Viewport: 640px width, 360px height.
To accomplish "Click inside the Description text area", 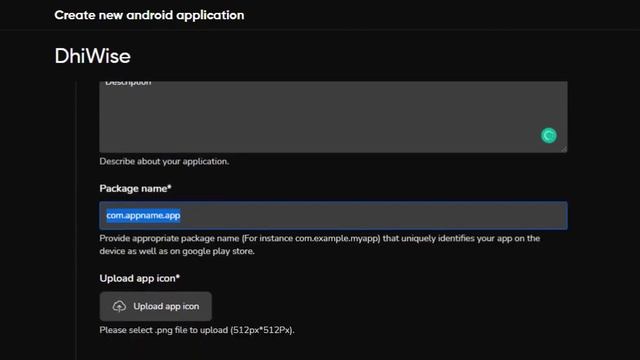I will coord(333,117).
